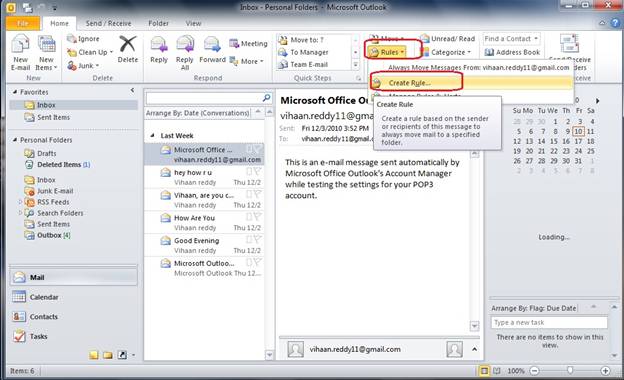
Task: Click the Notes icon in navigation bar
Action: tap(94, 355)
